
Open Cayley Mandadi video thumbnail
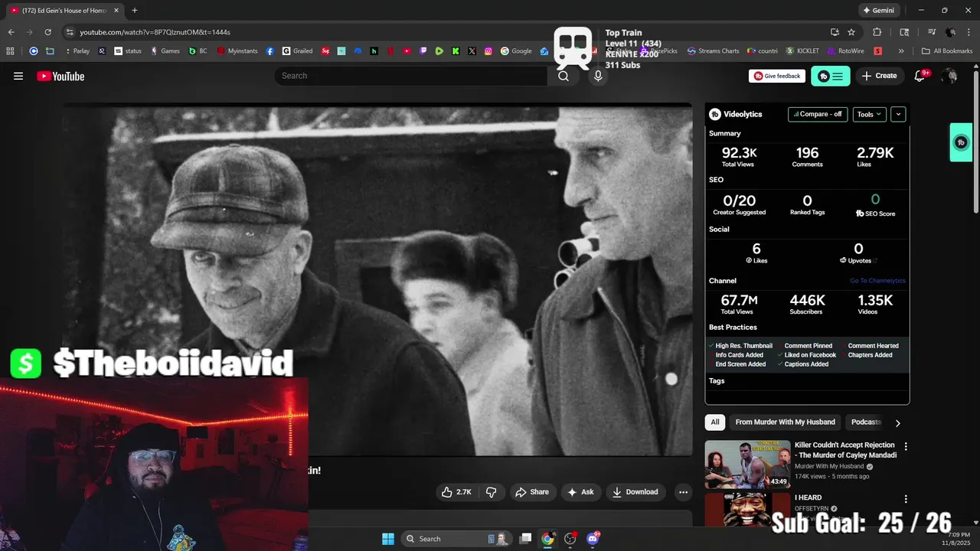(x=748, y=465)
